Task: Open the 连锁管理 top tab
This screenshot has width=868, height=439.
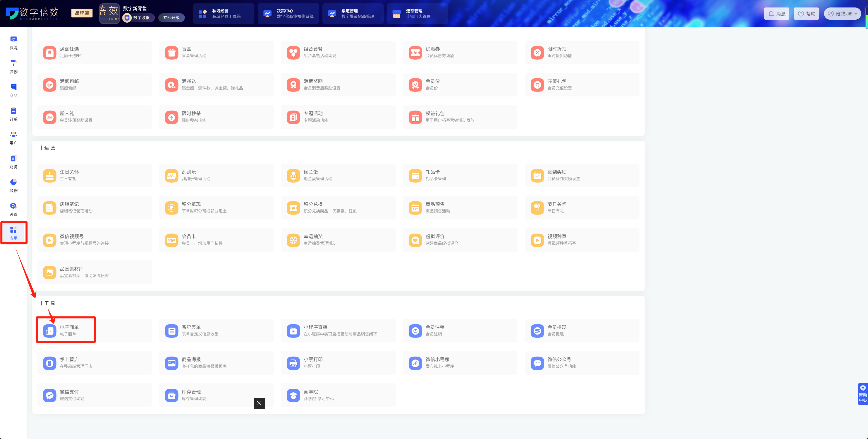Action: [417, 13]
